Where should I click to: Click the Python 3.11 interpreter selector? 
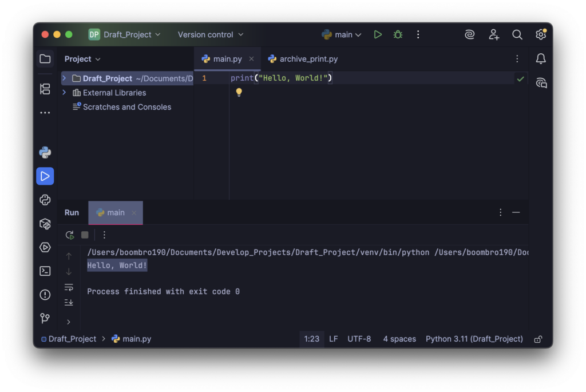click(x=474, y=339)
